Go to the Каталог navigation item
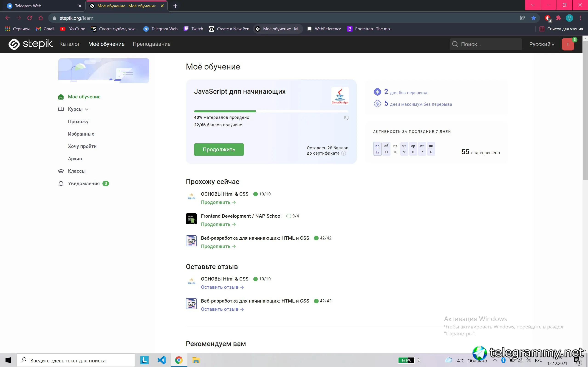588x367 pixels. [70, 44]
